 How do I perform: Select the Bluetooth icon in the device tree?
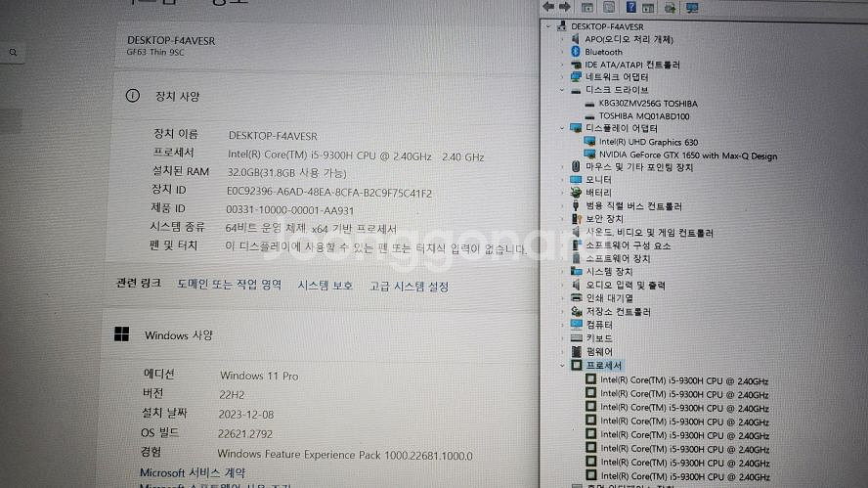[575, 52]
